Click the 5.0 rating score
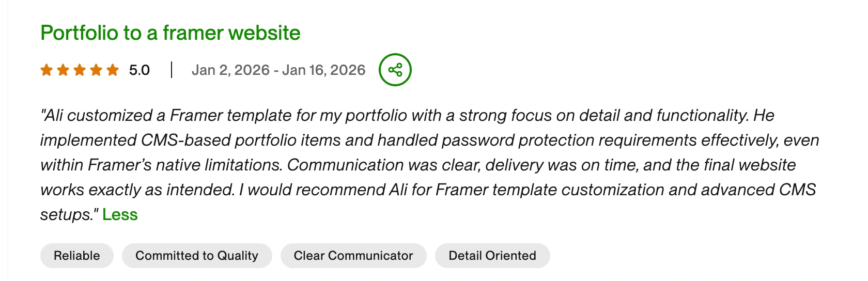 tap(139, 70)
